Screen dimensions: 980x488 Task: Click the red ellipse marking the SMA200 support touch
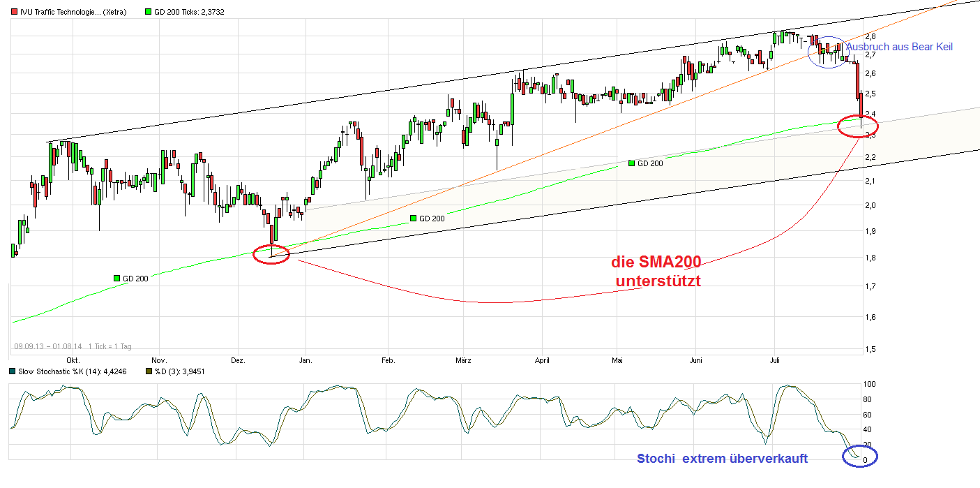coord(858,128)
